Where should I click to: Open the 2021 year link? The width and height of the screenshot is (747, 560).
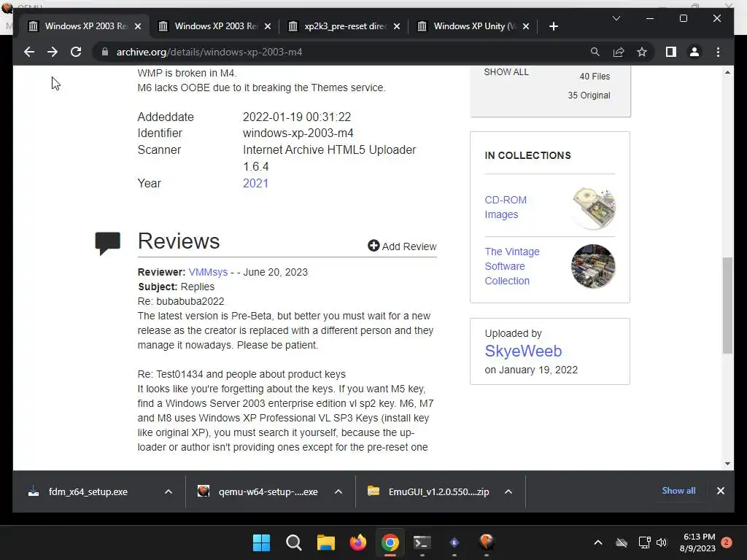coord(255,183)
